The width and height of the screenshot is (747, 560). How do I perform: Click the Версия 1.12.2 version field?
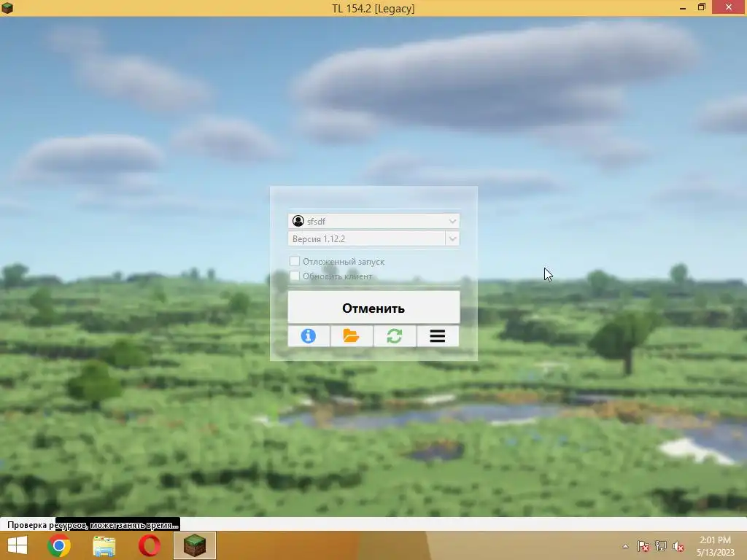pos(366,238)
